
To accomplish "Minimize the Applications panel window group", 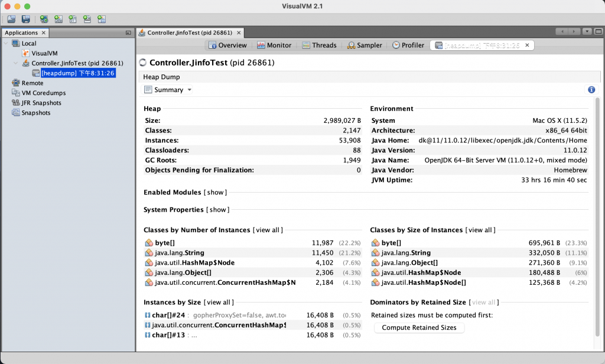I will (x=128, y=33).
